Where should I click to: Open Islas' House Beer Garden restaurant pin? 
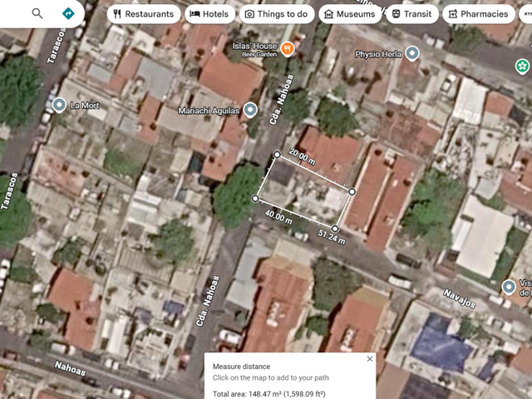click(287, 49)
